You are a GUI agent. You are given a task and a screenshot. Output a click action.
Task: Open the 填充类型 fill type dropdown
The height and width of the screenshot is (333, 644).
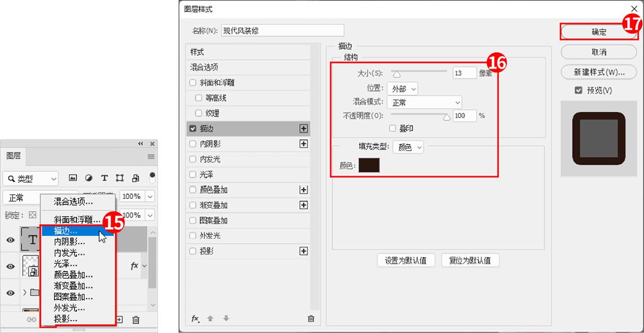point(408,147)
